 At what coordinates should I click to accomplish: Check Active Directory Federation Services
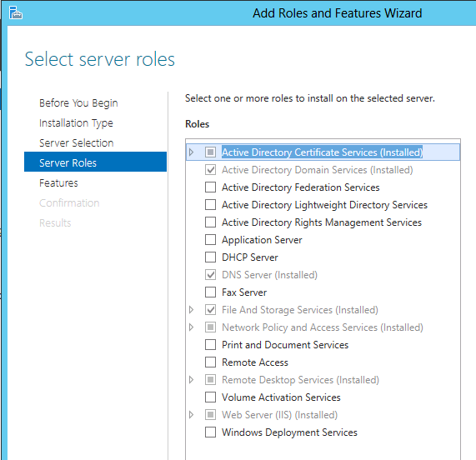(x=210, y=187)
